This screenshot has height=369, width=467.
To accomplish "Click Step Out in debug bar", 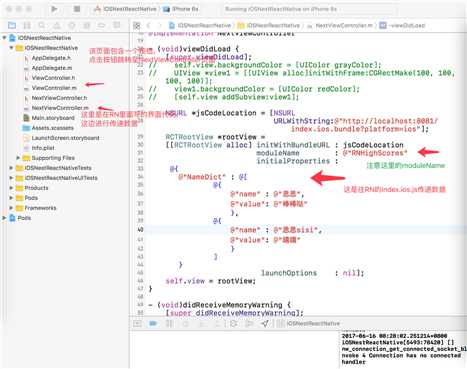I will click(217, 323).
